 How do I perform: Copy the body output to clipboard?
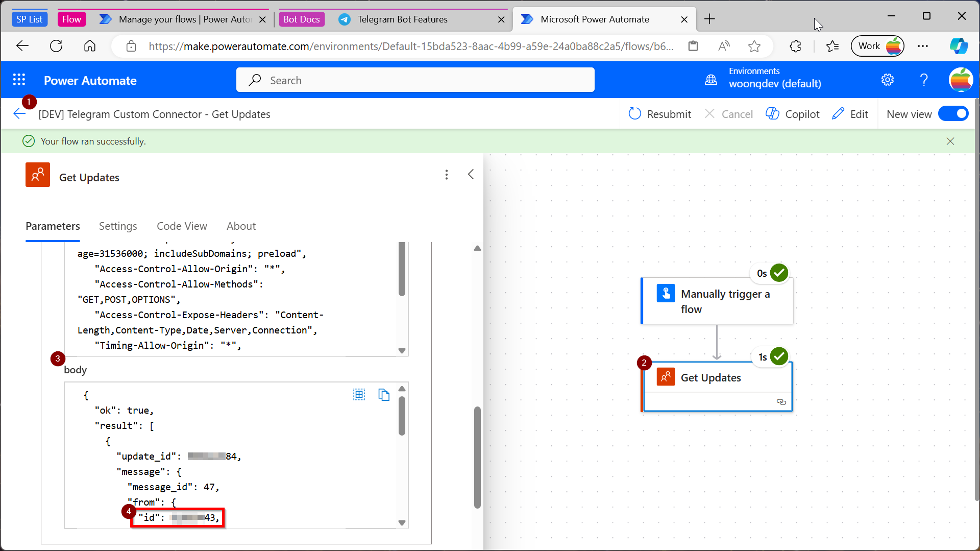point(384,394)
